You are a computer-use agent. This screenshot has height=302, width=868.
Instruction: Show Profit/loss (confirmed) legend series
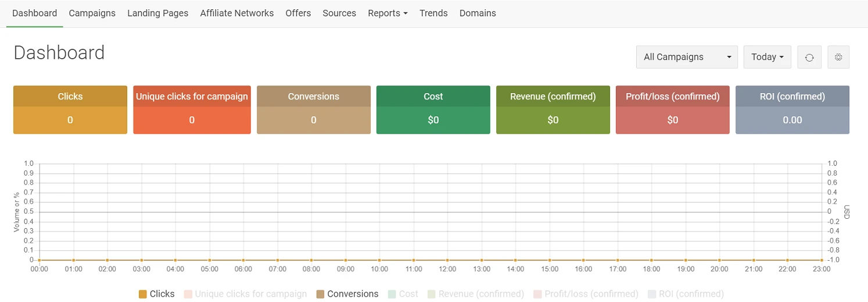click(586, 294)
